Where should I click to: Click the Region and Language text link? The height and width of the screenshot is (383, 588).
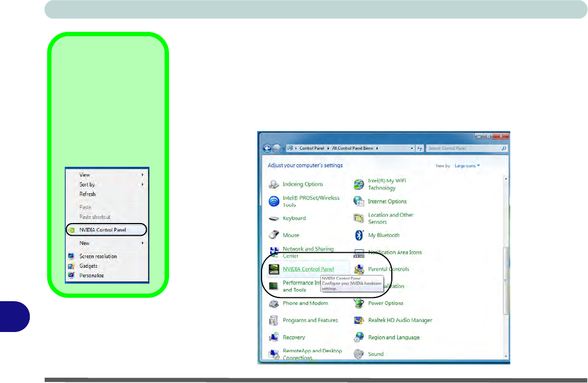394,337
